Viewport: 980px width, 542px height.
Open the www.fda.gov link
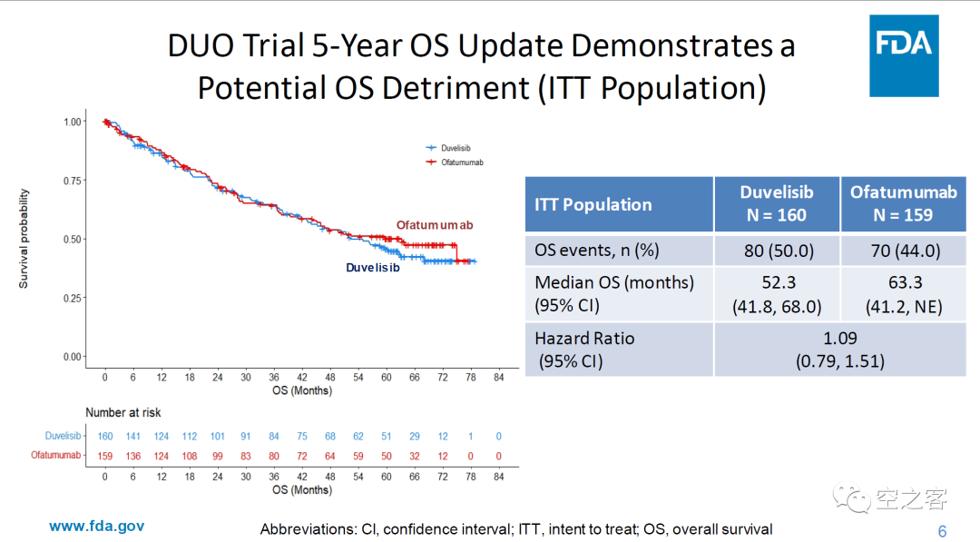tap(97, 526)
